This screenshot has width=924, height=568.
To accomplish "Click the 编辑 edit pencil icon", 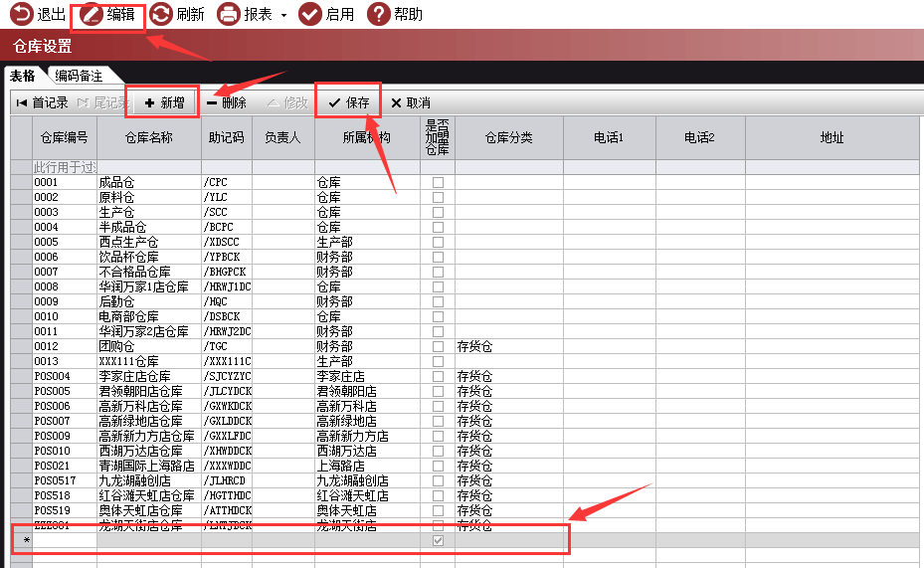I will [92, 14].
